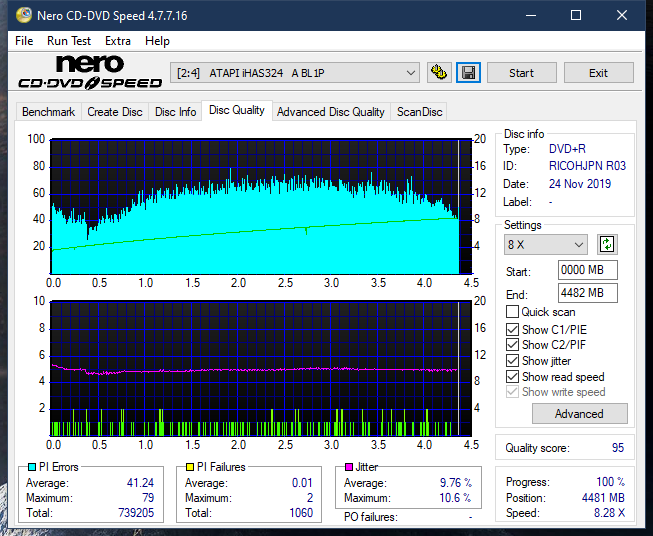Switch to the ScanDisc tab
Screen dimensions: 653x536
pyautogui.click(x=419, y=112)
